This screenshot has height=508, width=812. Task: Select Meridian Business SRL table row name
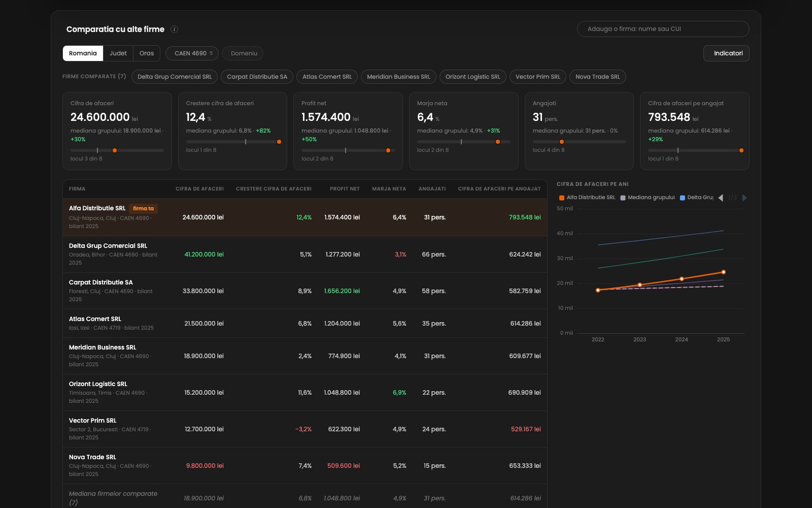[103, 347]
